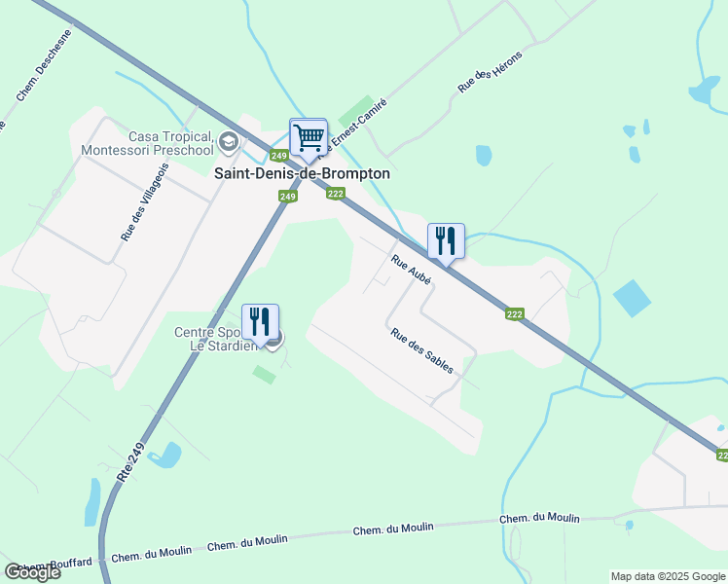728x584 pixels.
Task: Click Rue Aubé street label
Action: click(411, 270)
